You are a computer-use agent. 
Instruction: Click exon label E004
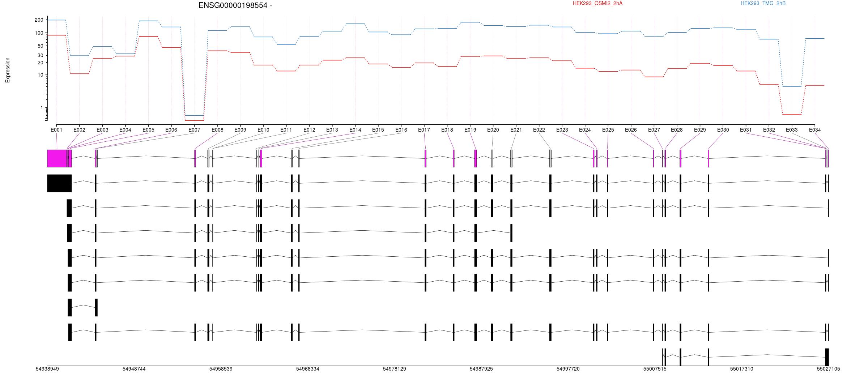[125, 130]
